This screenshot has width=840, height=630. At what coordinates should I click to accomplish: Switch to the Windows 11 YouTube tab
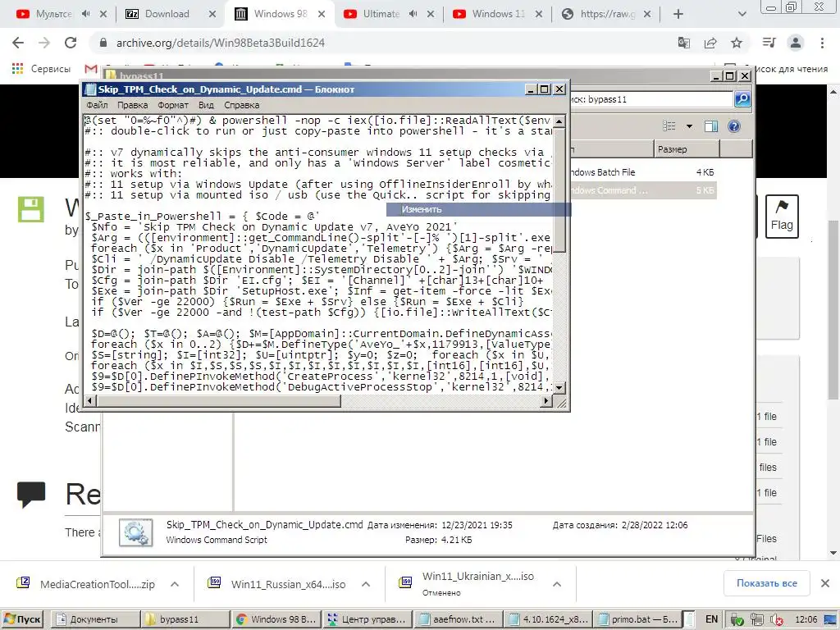tap(497, 14)
